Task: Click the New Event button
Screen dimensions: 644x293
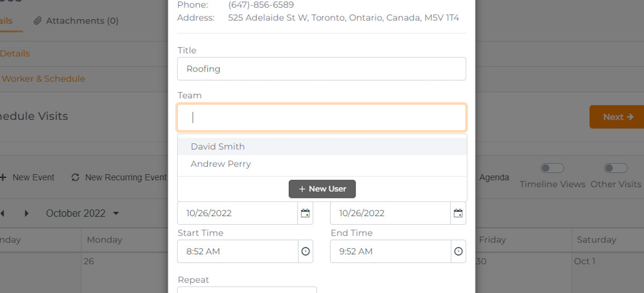Action: tap(27, 177)
